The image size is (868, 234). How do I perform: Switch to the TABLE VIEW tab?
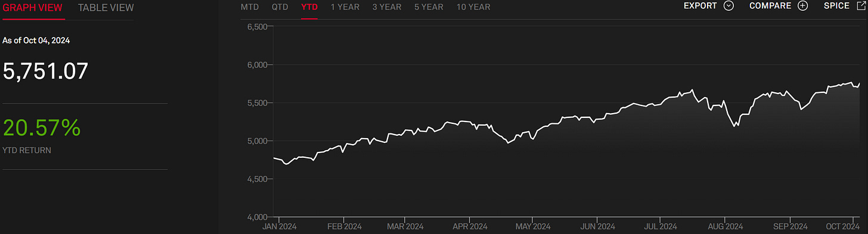[106, 8]
